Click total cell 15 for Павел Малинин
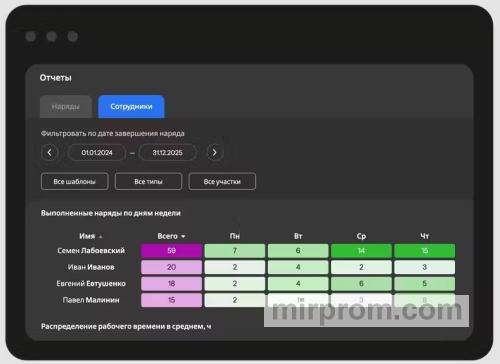The image size is (500, 364). click(x=171, y=300)
